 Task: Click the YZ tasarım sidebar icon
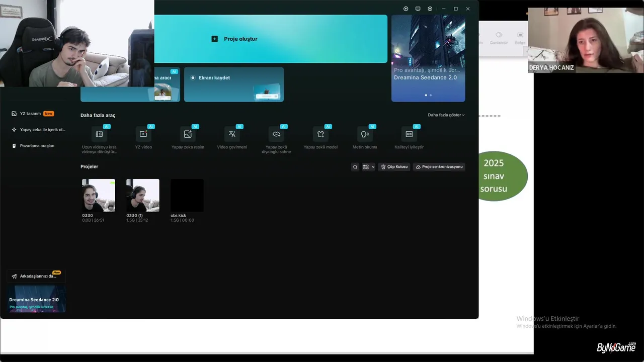coord(14,114)
